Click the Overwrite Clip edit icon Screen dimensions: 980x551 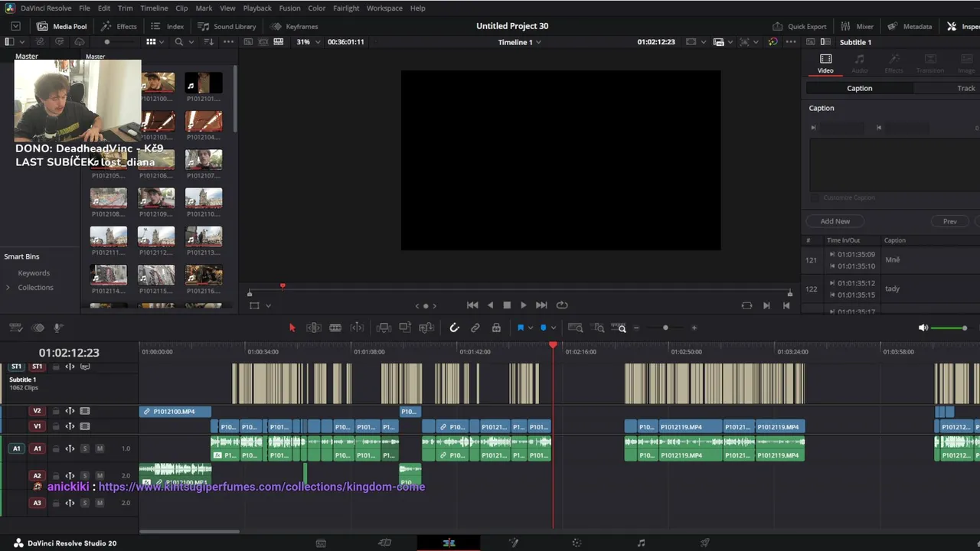click(405, 328)
